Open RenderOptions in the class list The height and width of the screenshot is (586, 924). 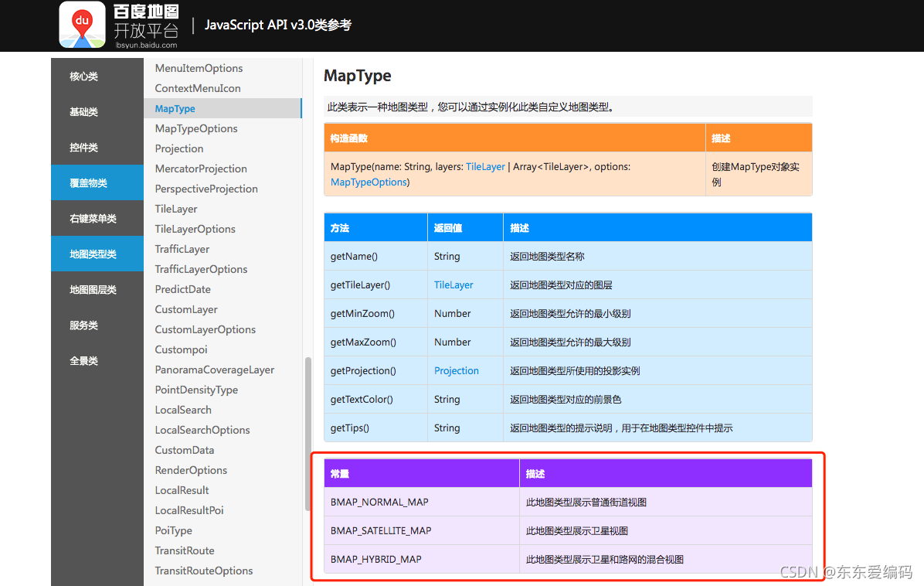191,470
